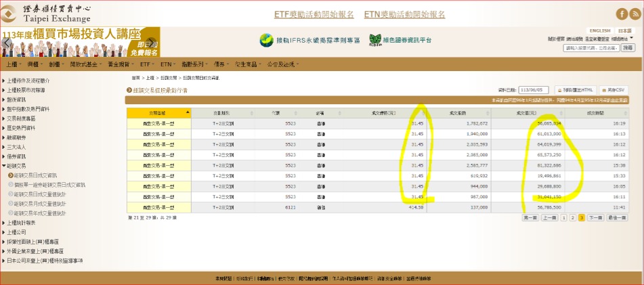Click the 搜尋 search button
This screenshot has width=644, height=285.
coord(628,48)
